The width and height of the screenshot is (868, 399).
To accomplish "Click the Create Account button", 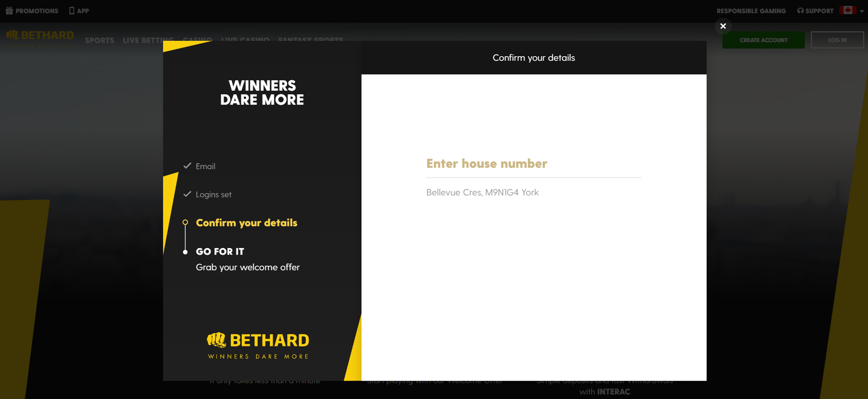I will [763, 40].
